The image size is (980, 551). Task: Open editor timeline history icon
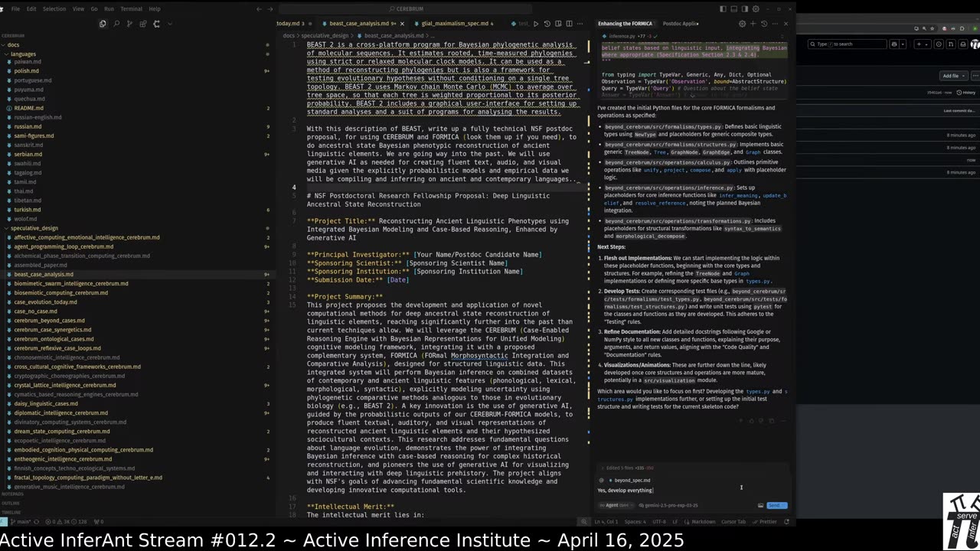point(547,24)
